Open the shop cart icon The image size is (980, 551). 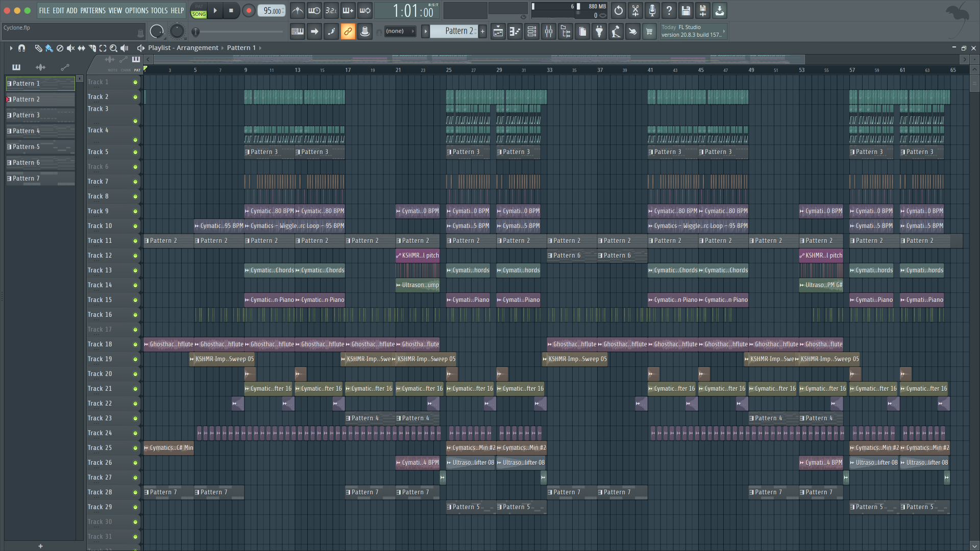(x=649, y=32)
